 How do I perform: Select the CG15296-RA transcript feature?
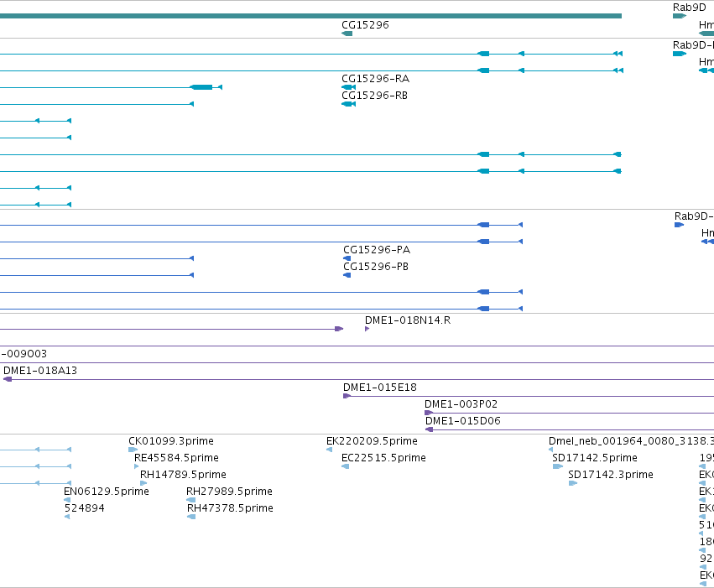click(x=348, y=87)
